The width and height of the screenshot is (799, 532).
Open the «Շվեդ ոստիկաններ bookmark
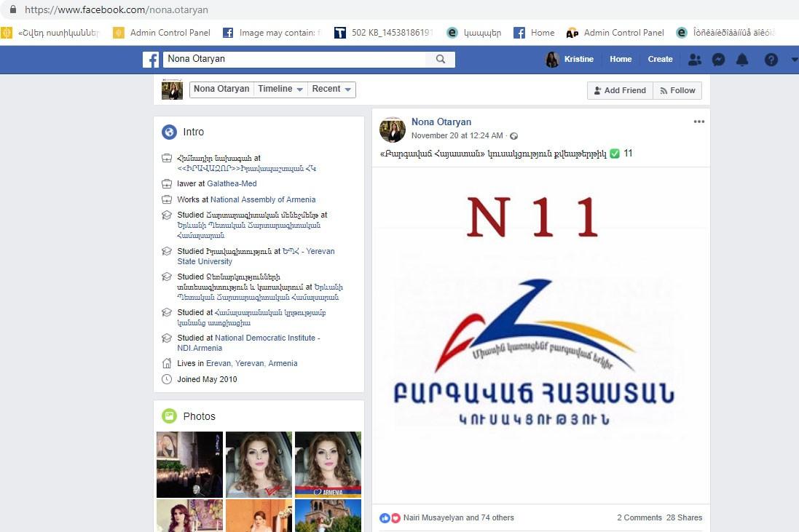point(50,33)
